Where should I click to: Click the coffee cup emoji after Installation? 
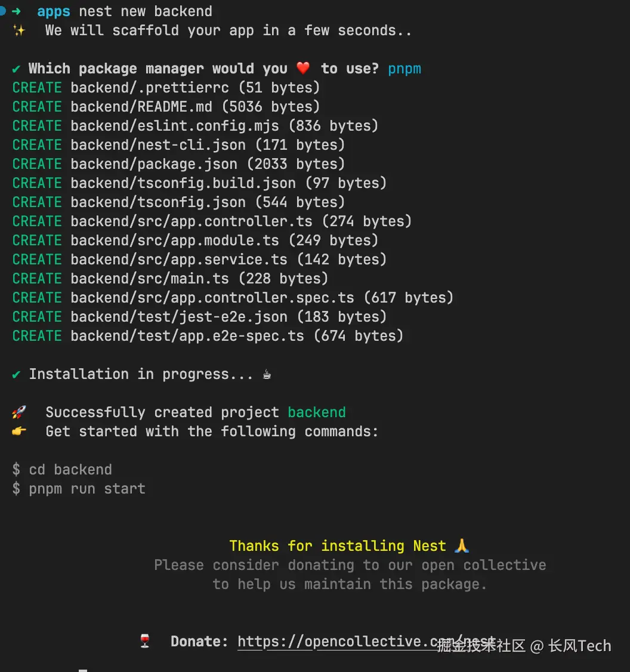coord(267,375)
